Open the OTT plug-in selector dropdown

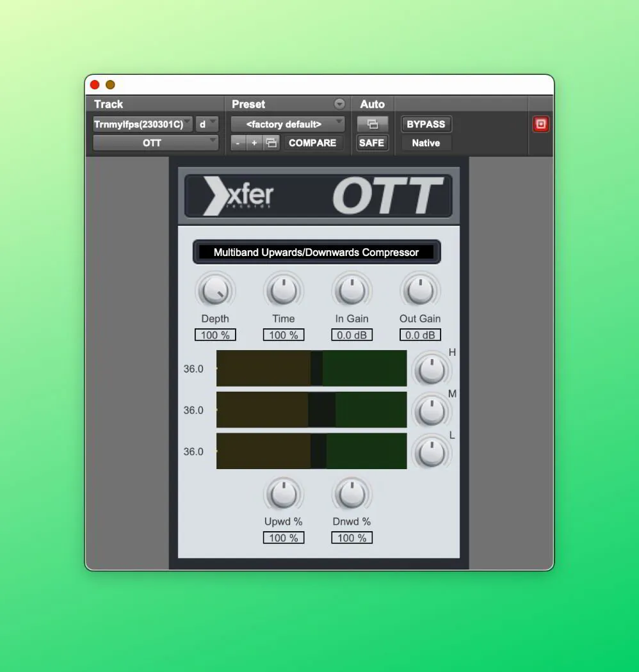(x=155, y=143)
